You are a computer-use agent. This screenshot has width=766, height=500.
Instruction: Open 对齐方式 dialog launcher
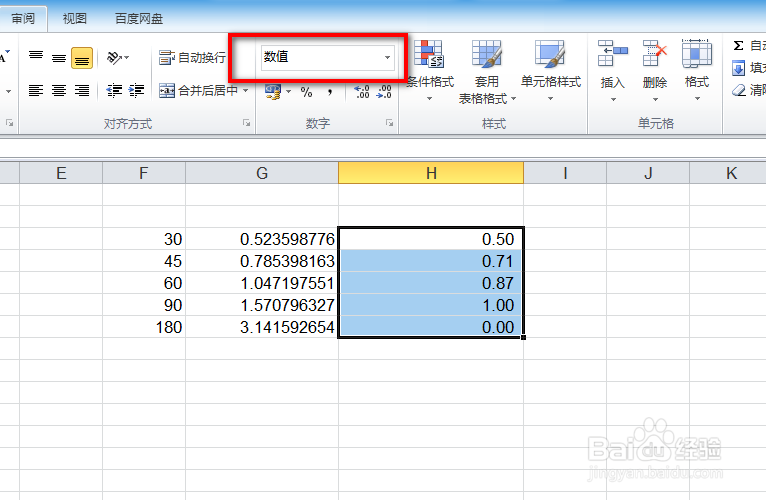click(247, 123)
